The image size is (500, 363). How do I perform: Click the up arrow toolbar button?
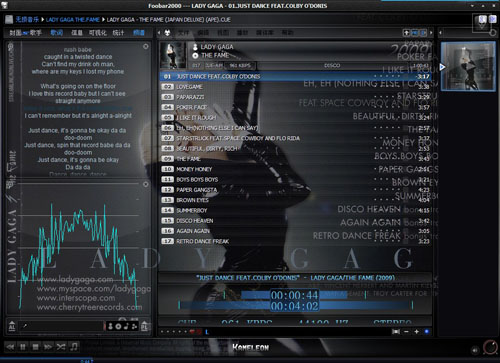pyautogui.click(x=406, y=33)
